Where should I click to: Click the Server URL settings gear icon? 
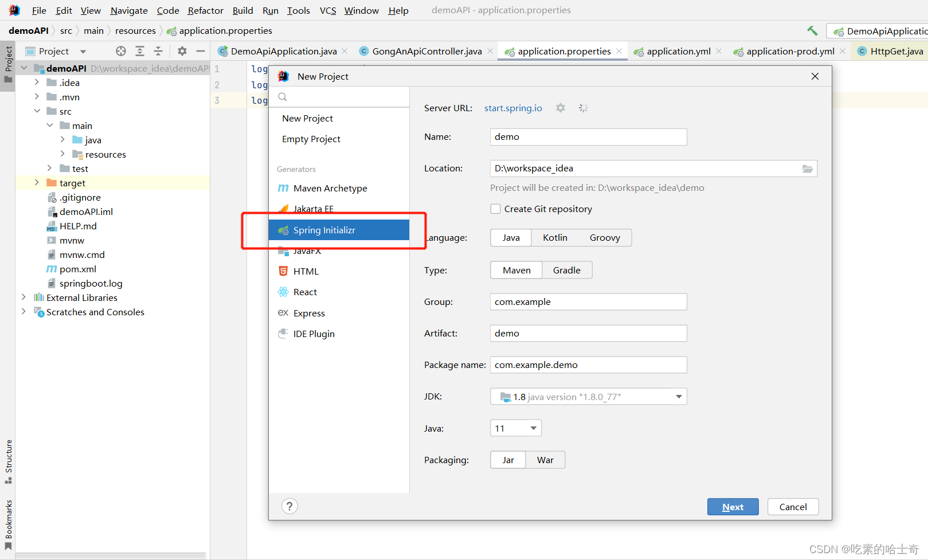(561, 108)
